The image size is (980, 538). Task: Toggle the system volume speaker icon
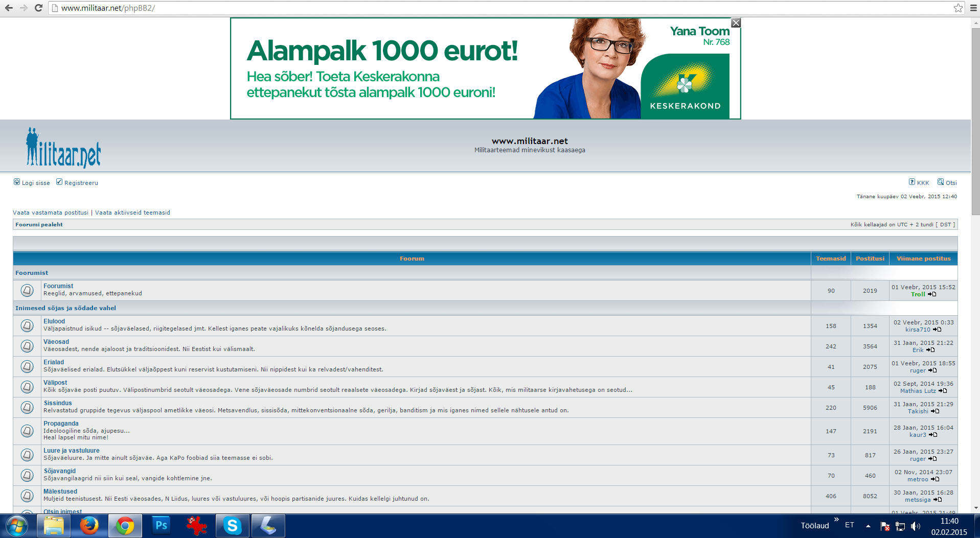915,526
